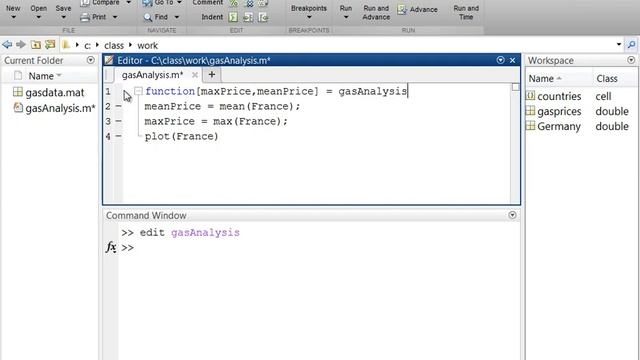Viewport: 640px width, 360px height.
Task: Click the Advance run icon
Action: pyautogui.click(x=402, y=10)
